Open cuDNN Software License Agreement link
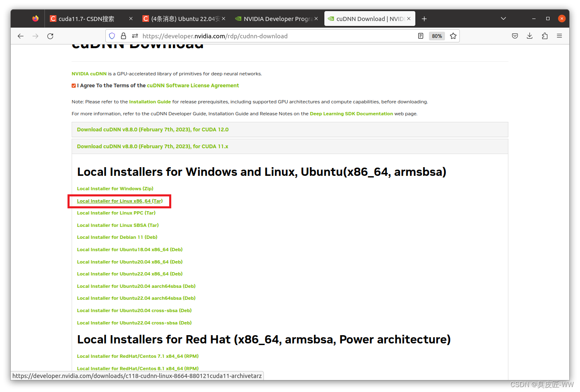The height and width of the screenshot is (392, 580). [x=193, y=86]
